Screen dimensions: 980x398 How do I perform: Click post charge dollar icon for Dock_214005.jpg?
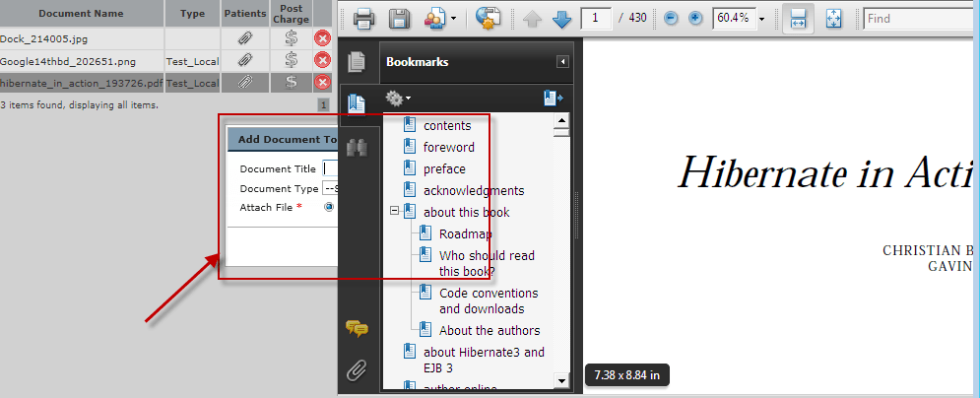coord(291,38)
